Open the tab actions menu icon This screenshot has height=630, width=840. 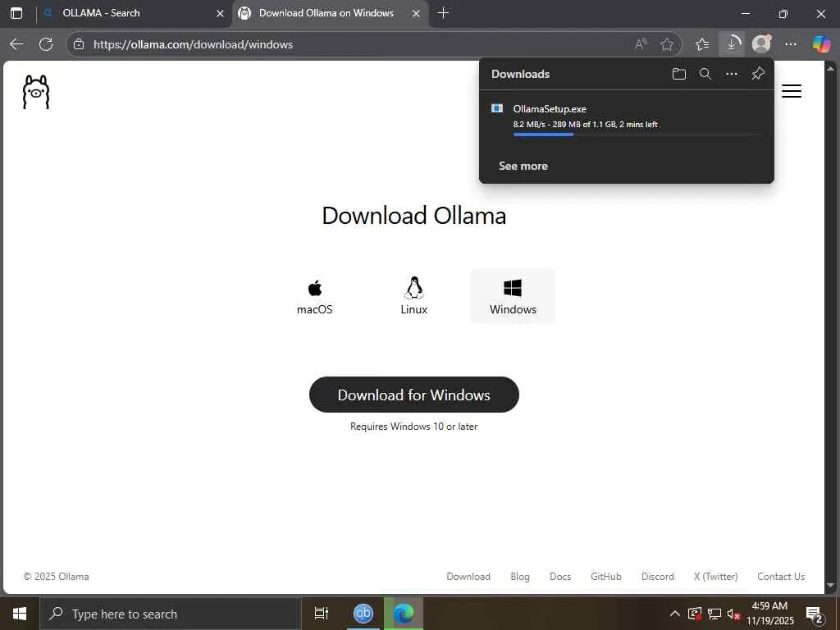[x=16, y=13]
